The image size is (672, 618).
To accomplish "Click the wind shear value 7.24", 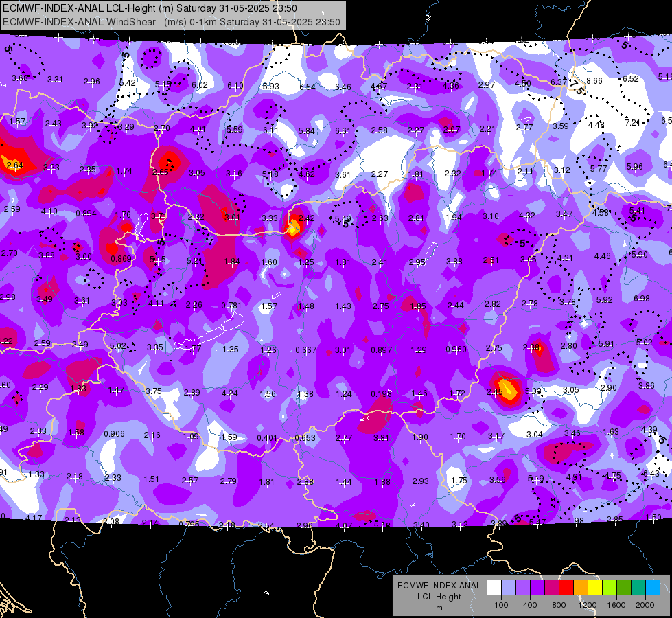I will (633, 123).
